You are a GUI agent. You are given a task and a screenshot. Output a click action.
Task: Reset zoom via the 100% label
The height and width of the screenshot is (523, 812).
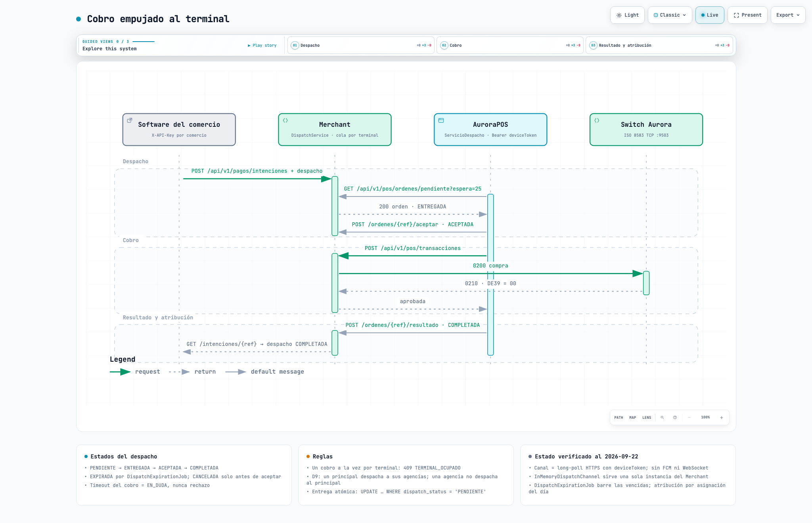[x=705, y=418]
